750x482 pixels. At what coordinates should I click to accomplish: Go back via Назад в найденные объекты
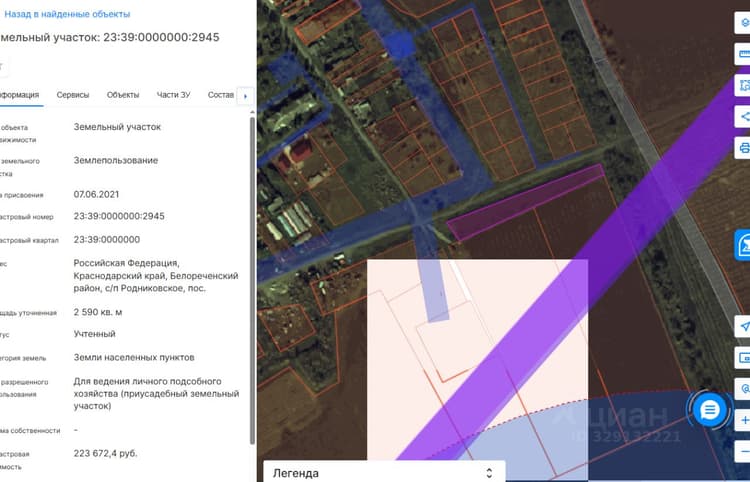tap(67, 14)
